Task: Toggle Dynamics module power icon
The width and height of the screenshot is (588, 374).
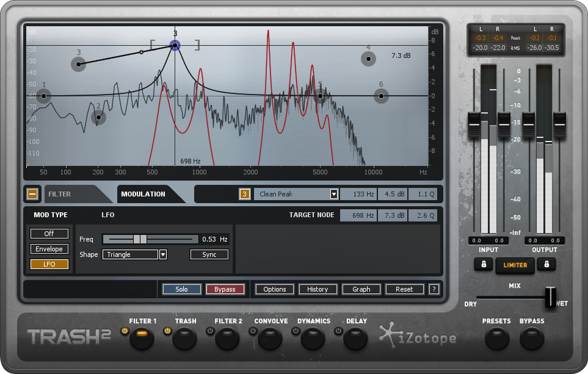Action: 296,331
